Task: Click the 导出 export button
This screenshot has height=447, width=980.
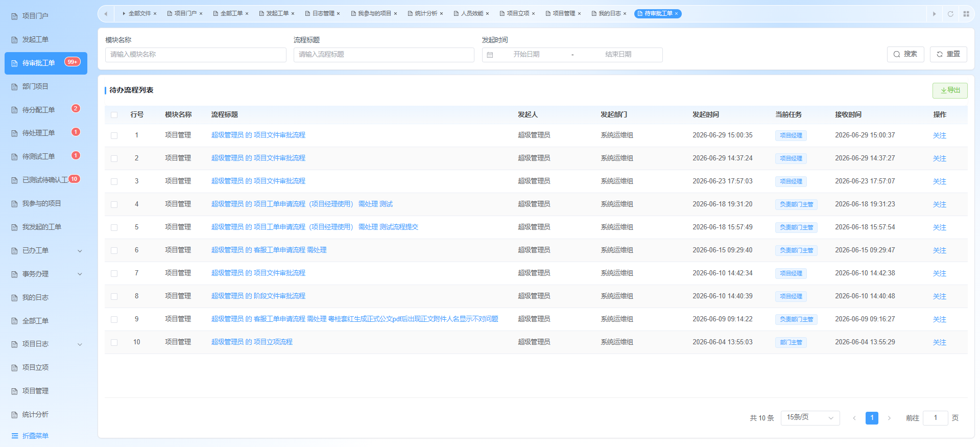Action: [x=950, y=90]
